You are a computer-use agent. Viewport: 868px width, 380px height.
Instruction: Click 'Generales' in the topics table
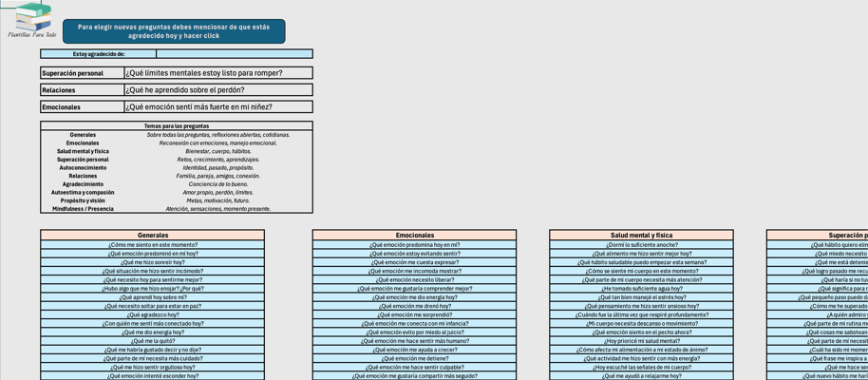click(x=83, y=135)
